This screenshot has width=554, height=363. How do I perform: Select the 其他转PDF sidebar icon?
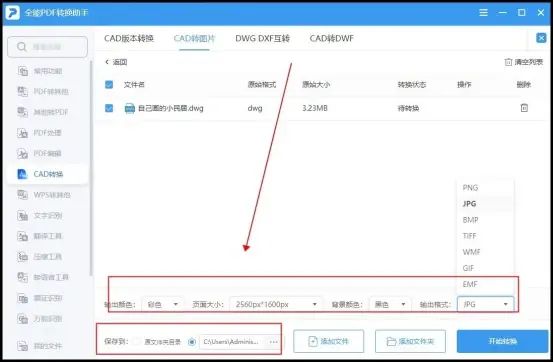click(23, 112)
